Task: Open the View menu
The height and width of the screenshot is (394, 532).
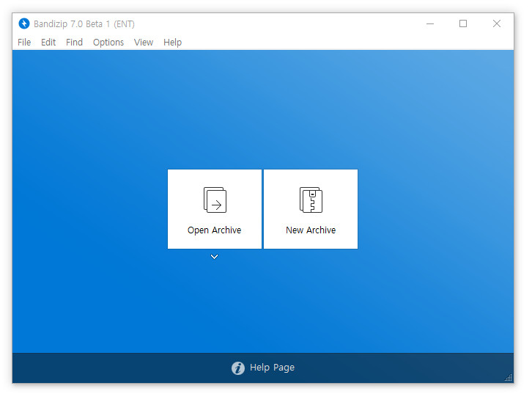Action: point(144,43)
